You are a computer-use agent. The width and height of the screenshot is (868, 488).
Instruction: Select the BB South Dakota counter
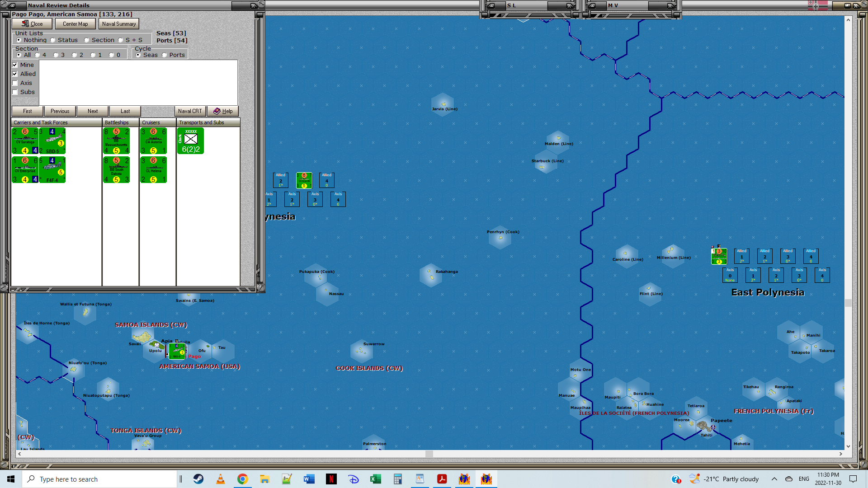(116, 170)
